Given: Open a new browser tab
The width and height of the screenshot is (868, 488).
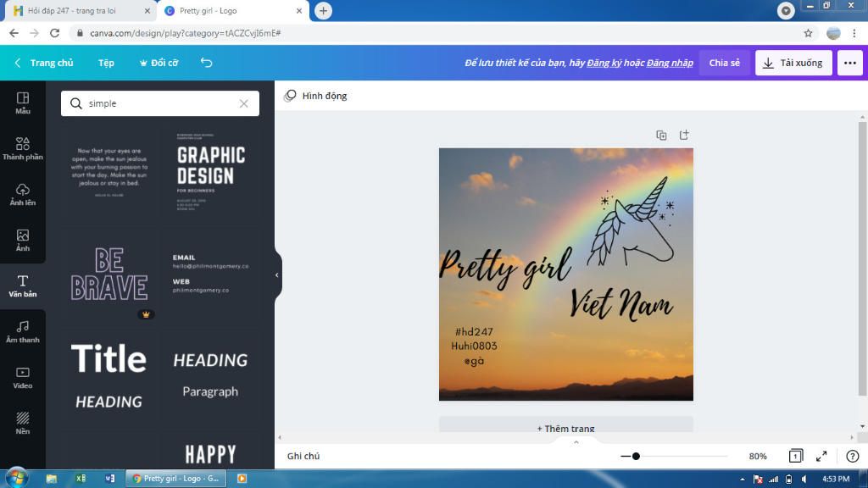Looking at the screenshot, I should tap(323, 10).
